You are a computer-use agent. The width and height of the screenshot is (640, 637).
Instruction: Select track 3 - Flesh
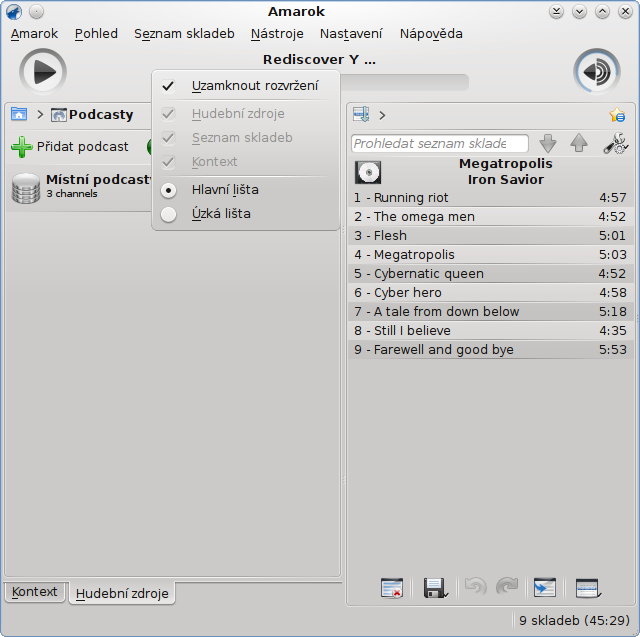pyautogui.click(x=490, y=235)
